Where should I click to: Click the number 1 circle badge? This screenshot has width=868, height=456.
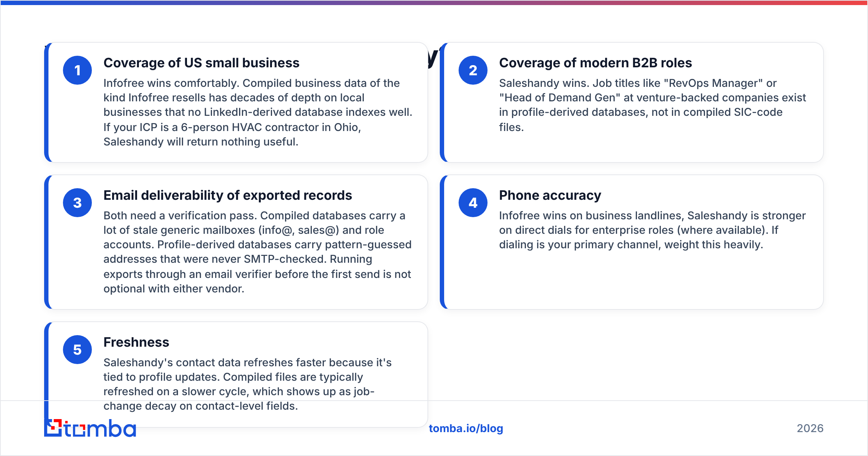[x=77, y=70]
